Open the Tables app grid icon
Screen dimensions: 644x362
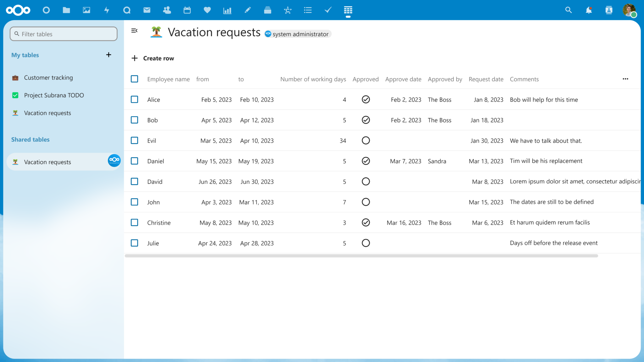(348, 10)
